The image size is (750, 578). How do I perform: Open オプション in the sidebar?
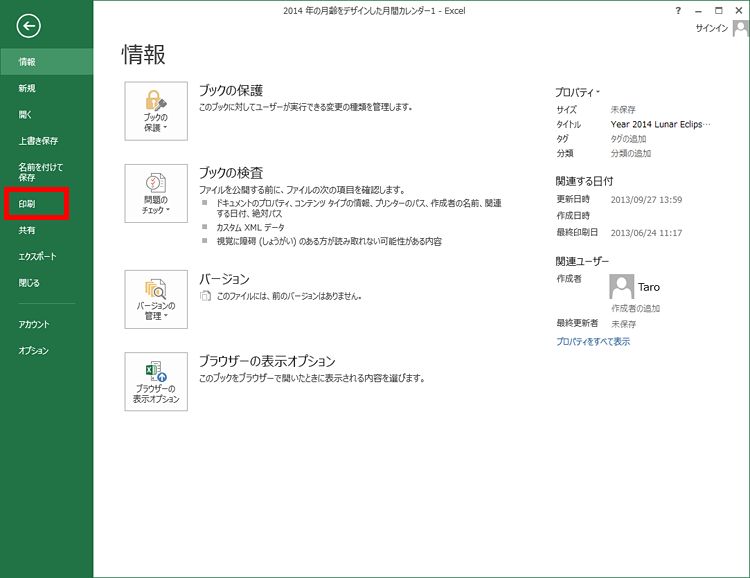pyautogui.click(x=46, y=351)
